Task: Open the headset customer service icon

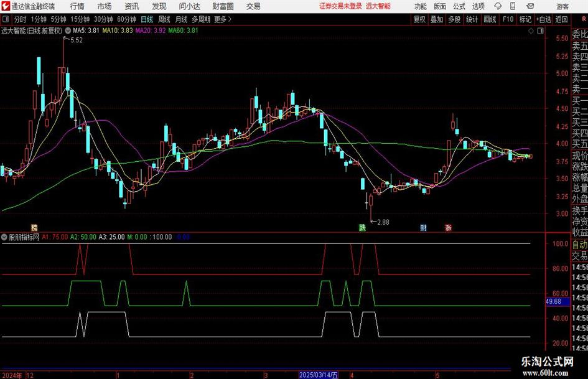Action: coord(498,6)
